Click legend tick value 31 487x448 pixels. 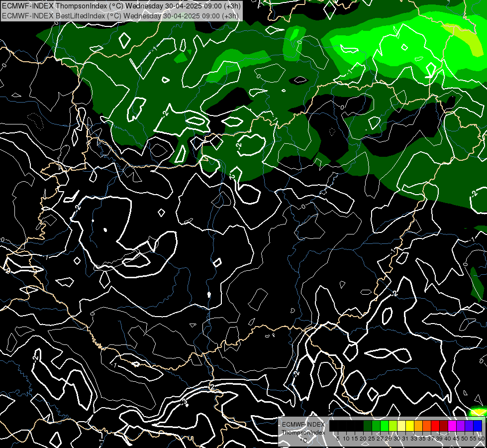pos(405,439)
